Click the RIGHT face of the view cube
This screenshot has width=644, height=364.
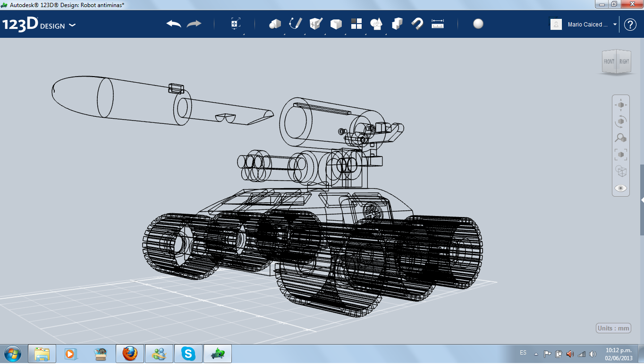624,61
